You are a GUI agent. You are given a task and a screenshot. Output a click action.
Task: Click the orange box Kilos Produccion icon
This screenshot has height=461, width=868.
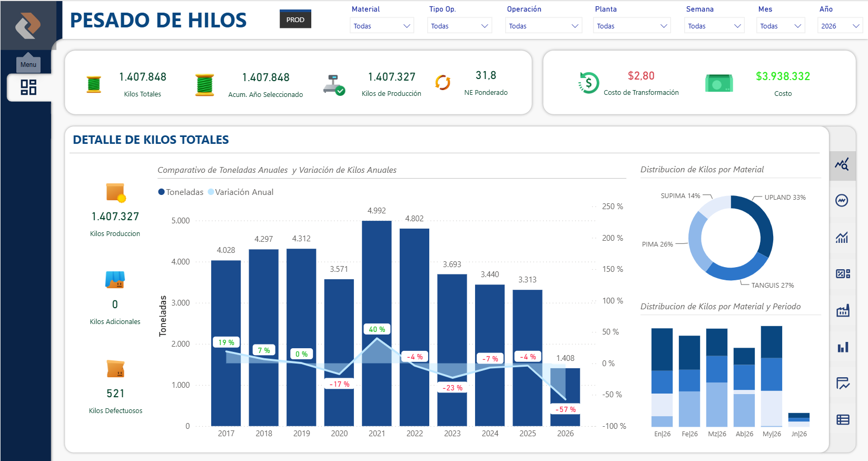point(115,193)
